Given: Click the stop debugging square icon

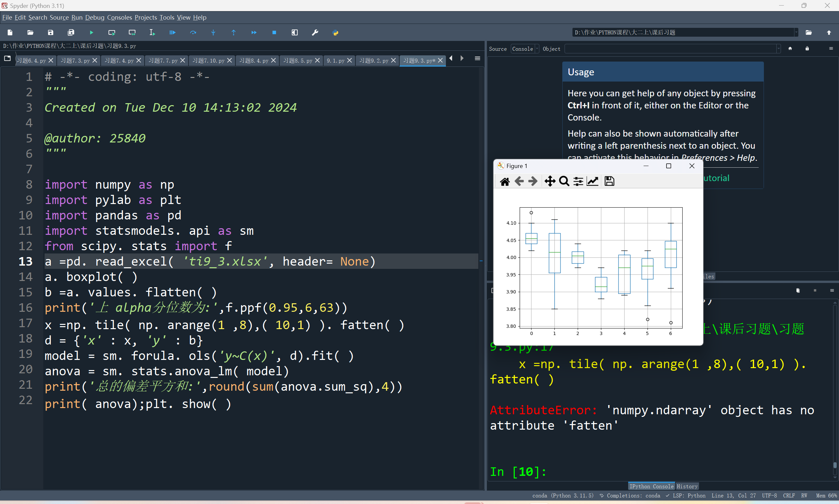Looking at the screenshot, I should coord(274,33).
